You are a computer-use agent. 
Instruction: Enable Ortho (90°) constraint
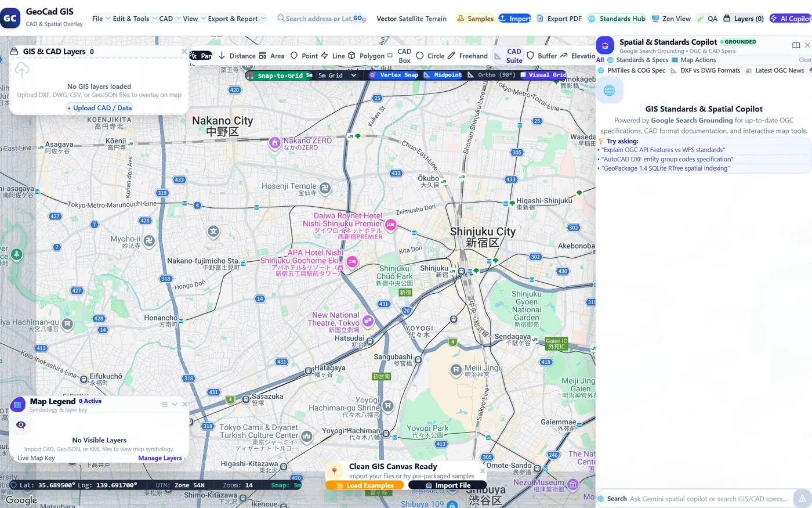click(x=492, y=75)
